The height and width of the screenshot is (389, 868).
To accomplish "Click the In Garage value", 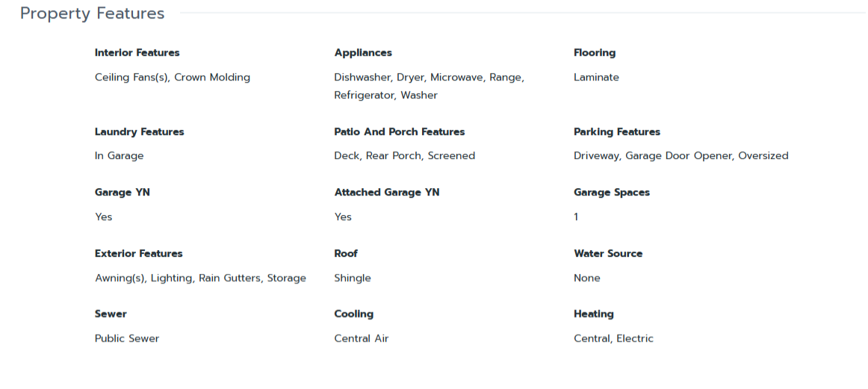I will coord(119,156).
